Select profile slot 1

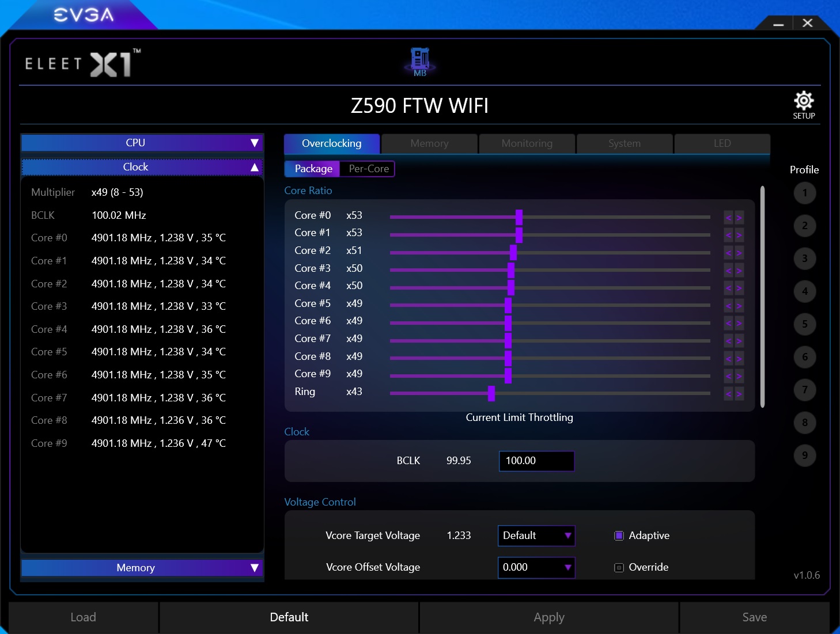(805, 193)
